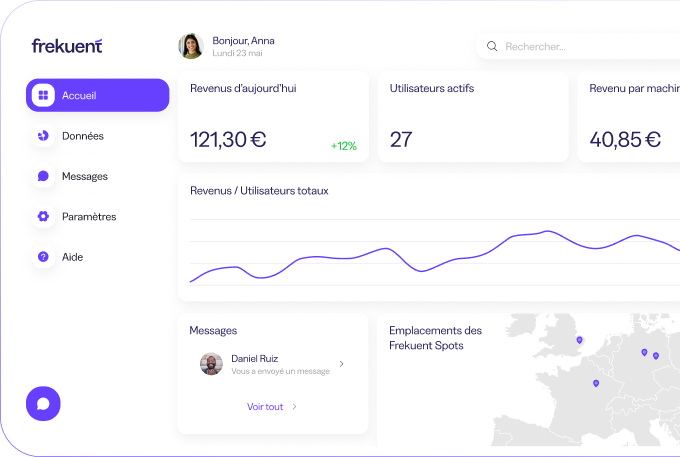Click the Aide question mark icon
680x457 pixels.
pyautogui.click(x=43, y=257)
